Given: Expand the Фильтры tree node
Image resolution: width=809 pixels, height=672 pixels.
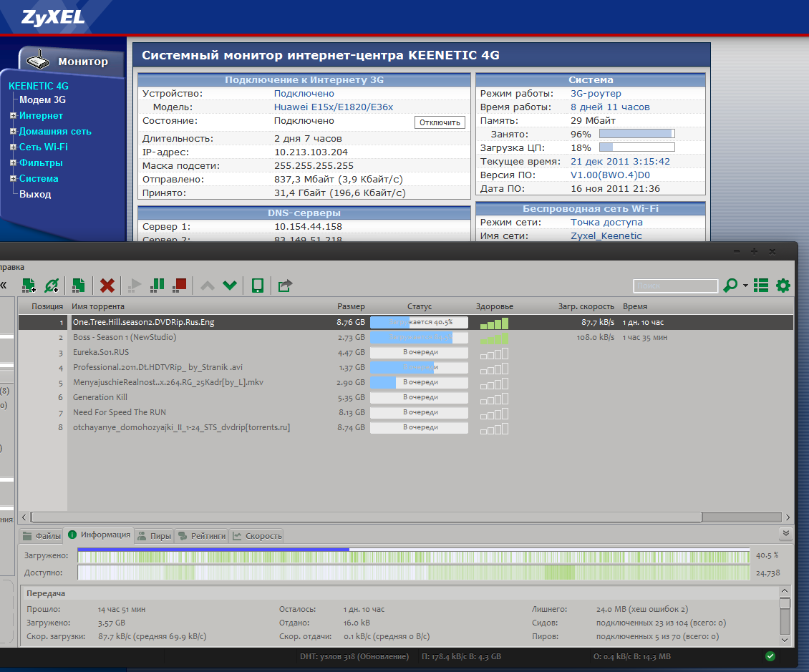Looking at the screenshot, I should click(x=14, y=163).
